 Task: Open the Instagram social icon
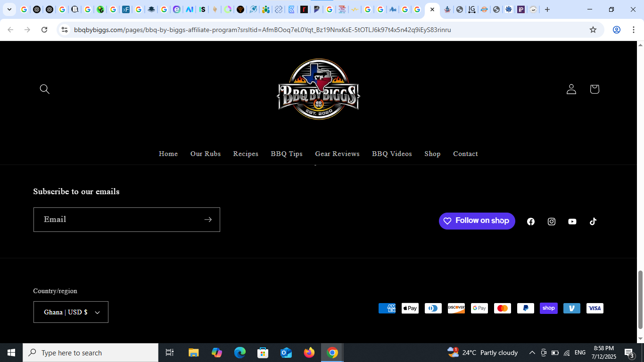(x=552, y=222)
